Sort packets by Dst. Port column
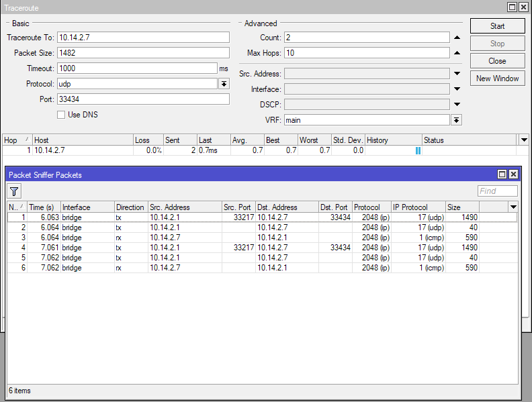532x402 pixels. coord(336,207)
